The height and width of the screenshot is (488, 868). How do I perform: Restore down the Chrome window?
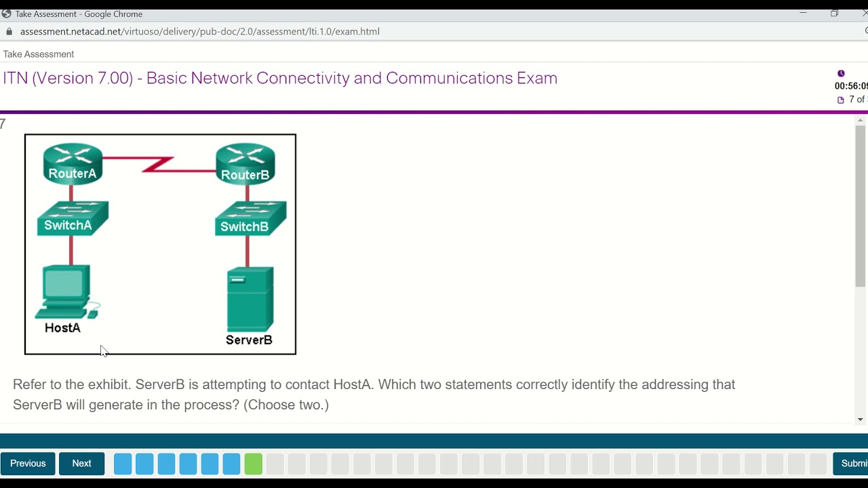(x=834, y=13)
